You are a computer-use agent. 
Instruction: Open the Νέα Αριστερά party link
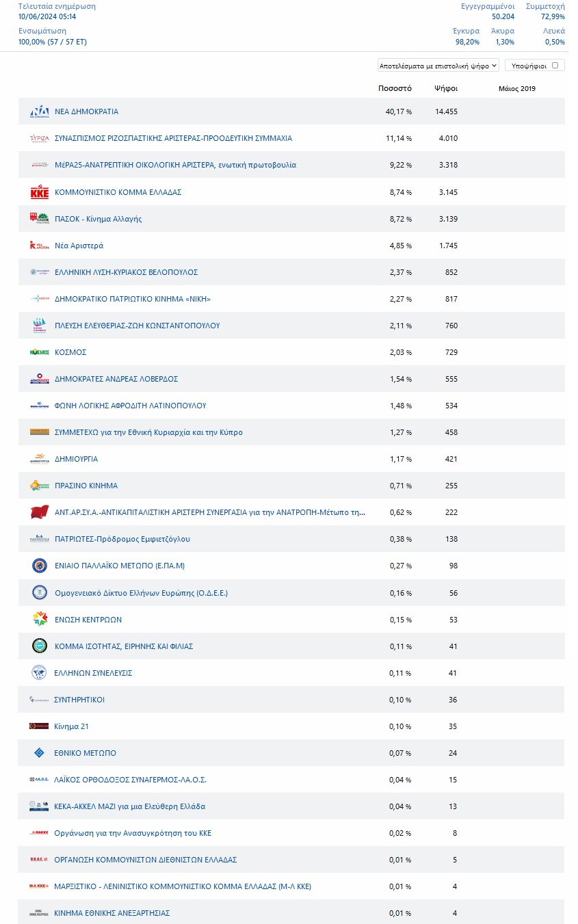(x=79, y=246)
